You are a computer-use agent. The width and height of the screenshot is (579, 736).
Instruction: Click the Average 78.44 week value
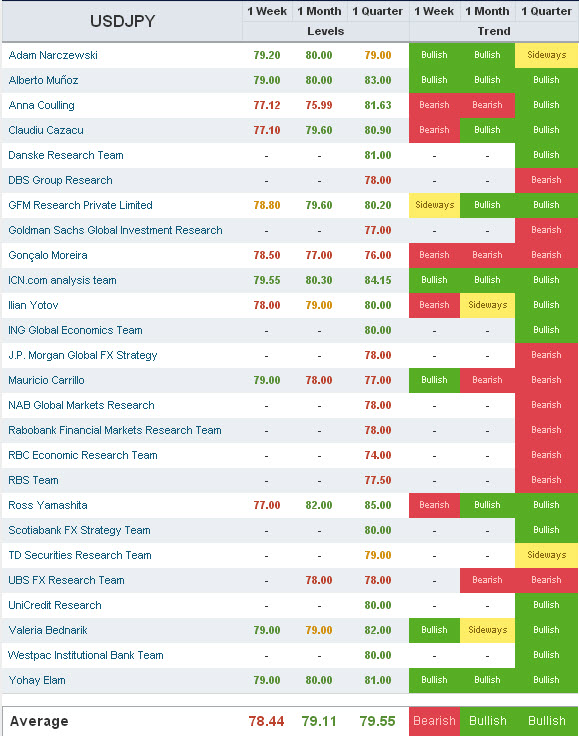tap(267, 721)
